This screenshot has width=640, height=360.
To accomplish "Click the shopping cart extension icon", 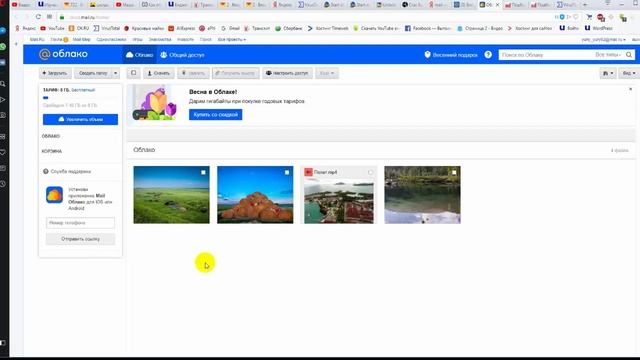I will pyautogui.click(x=589, y=17).
